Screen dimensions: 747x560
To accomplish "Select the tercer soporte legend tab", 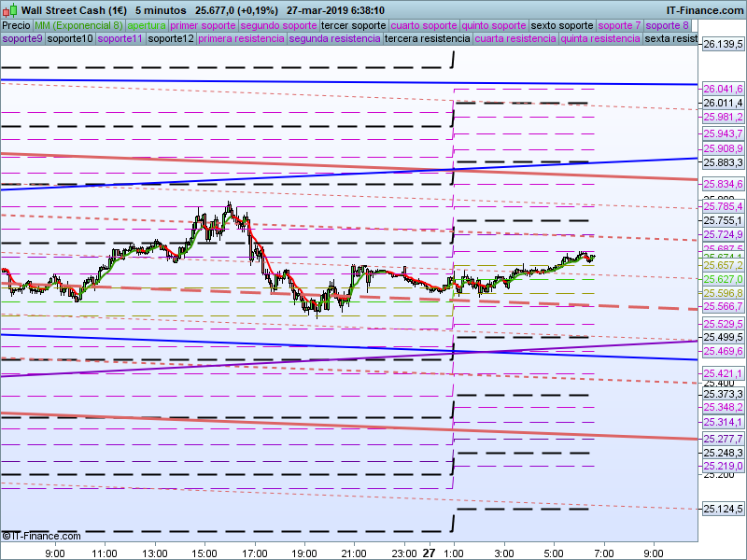I will pyautogui.click(x=354, y=26).
